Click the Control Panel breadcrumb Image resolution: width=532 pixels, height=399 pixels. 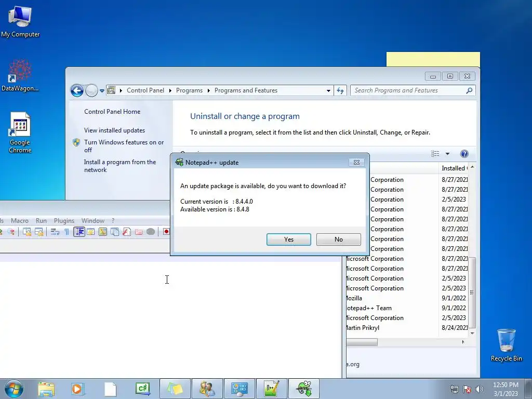pos(145,90)
